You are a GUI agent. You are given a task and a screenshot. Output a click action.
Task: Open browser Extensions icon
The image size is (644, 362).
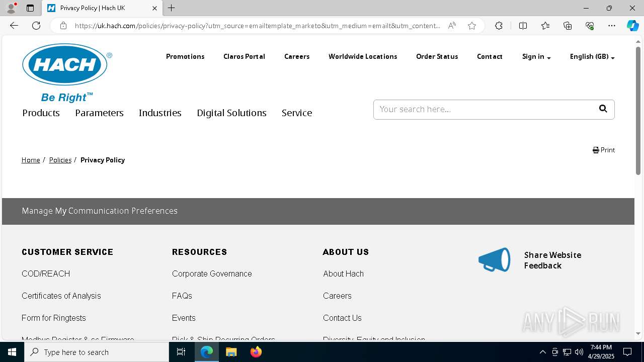499,26
